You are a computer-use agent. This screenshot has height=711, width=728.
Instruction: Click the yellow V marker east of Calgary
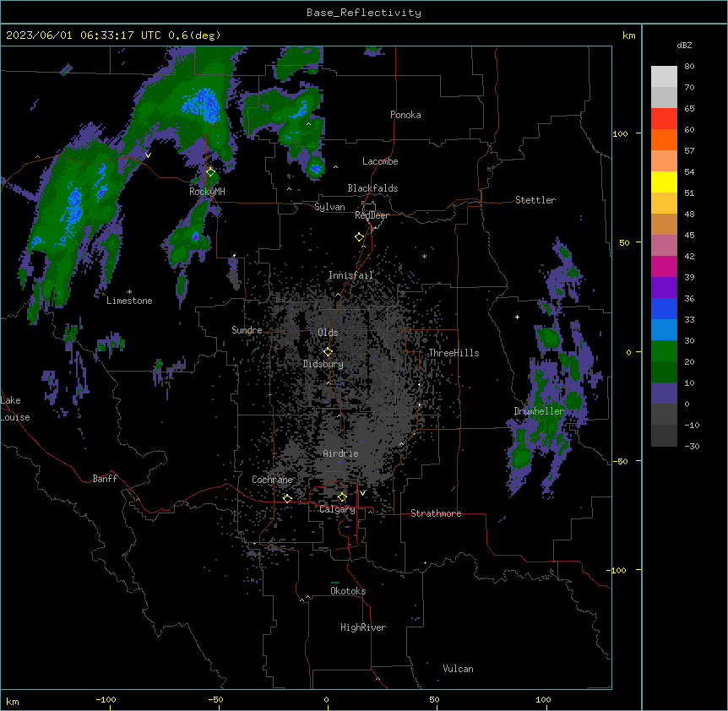(x=362, y=493)
